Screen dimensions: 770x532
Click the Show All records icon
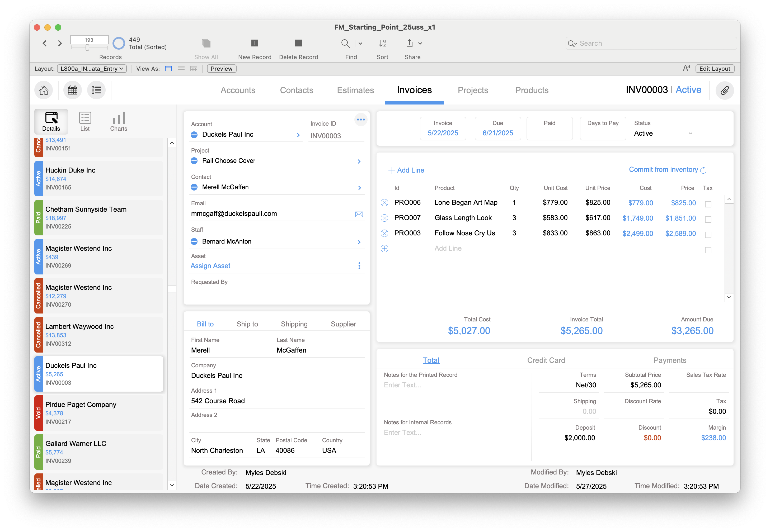(206, 43)
